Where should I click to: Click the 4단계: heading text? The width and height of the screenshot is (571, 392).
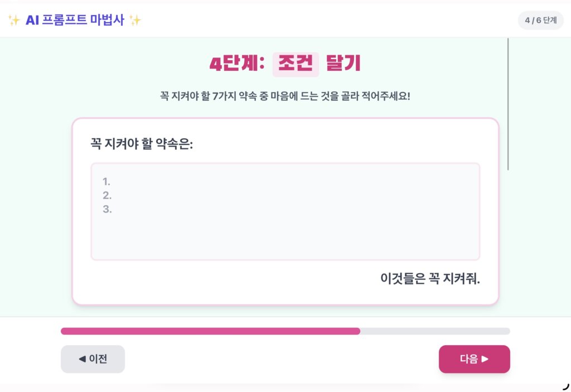coord(236,64)
